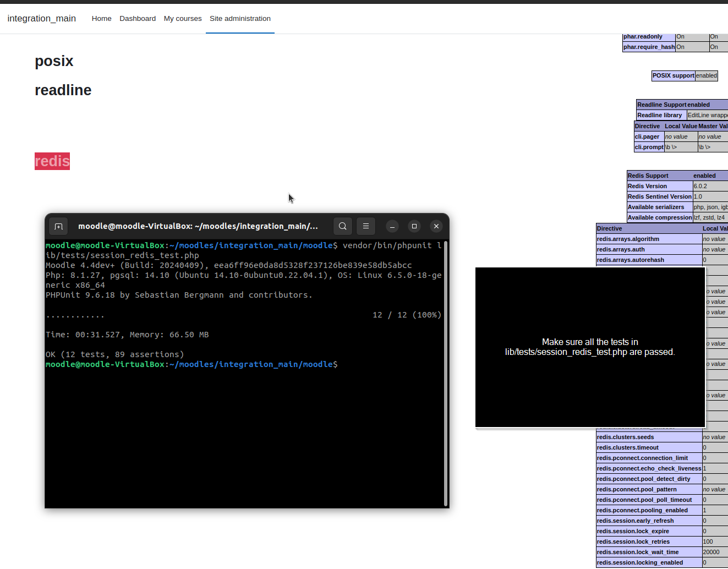728x569 pixels.
Task: Click the 'redis.pconnect.echo_check_liveness' cell
Action: 649,468
